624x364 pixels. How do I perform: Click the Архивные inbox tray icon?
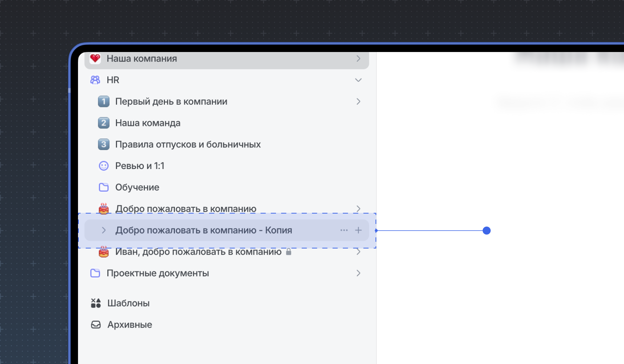96,325
